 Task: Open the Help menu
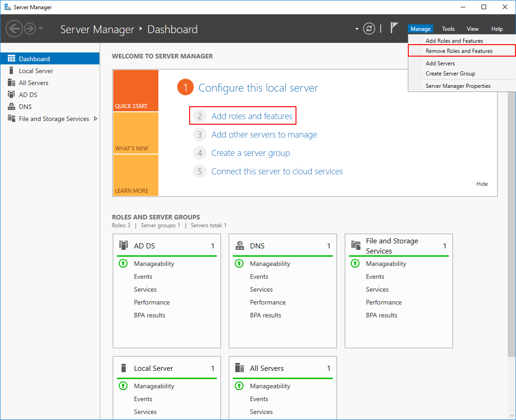(497, 29)
